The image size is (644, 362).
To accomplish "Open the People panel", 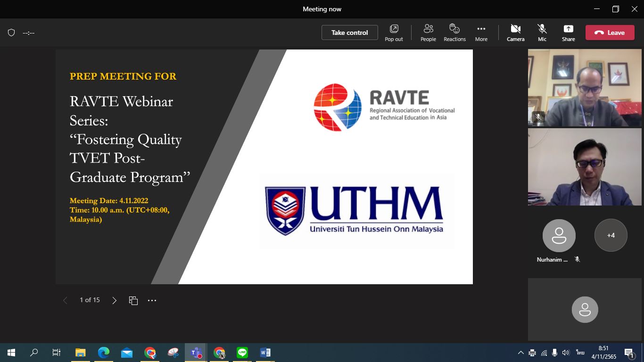I will pos(428,33).
